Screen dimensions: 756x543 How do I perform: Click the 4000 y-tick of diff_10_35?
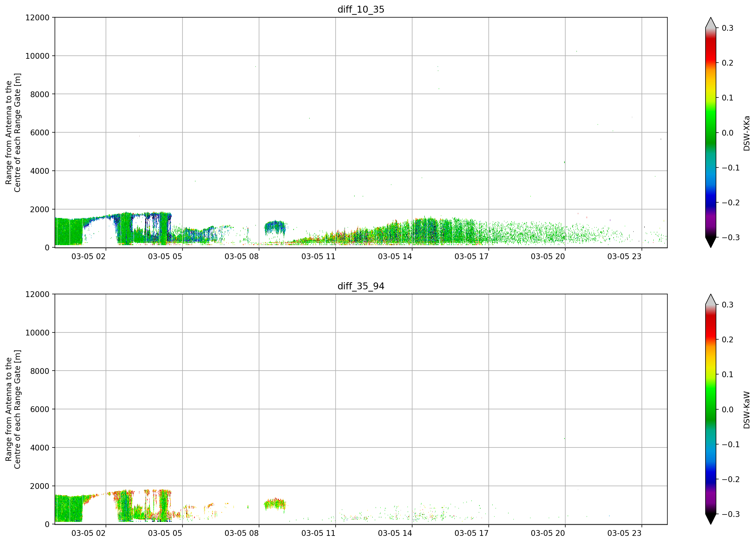[x=40, y=171]
